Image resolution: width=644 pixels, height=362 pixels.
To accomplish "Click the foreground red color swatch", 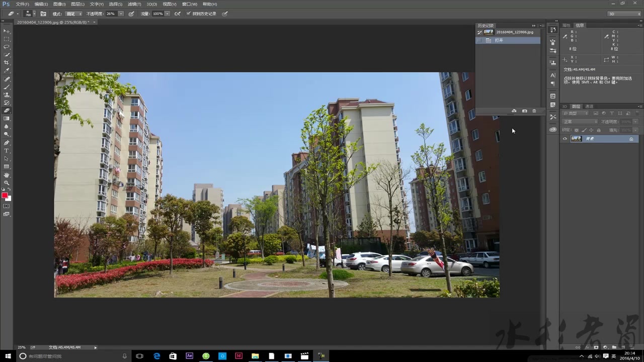I will pos(5,196).
